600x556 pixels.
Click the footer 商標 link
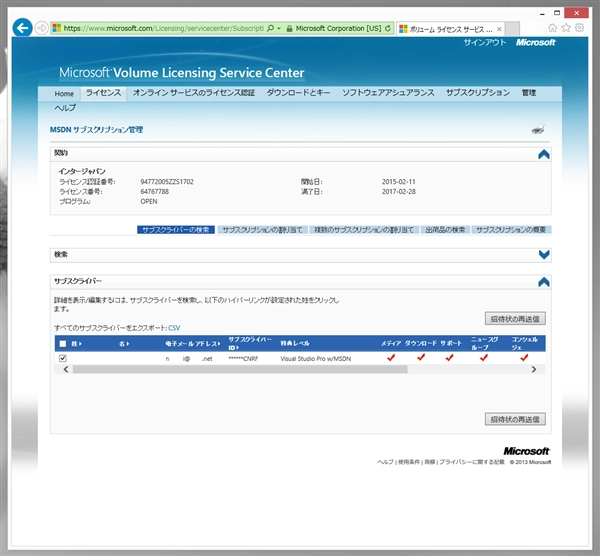point(430,462)
